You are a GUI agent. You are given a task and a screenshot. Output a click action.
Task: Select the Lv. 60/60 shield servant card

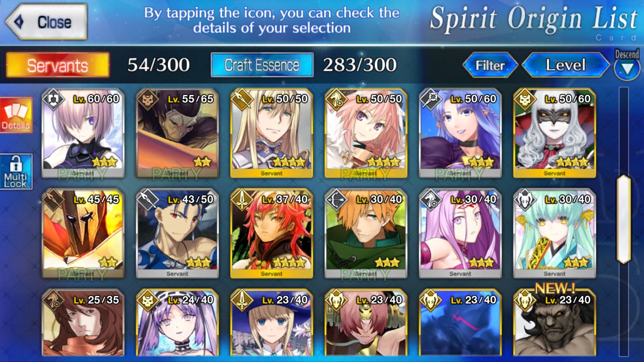[83, 133]
